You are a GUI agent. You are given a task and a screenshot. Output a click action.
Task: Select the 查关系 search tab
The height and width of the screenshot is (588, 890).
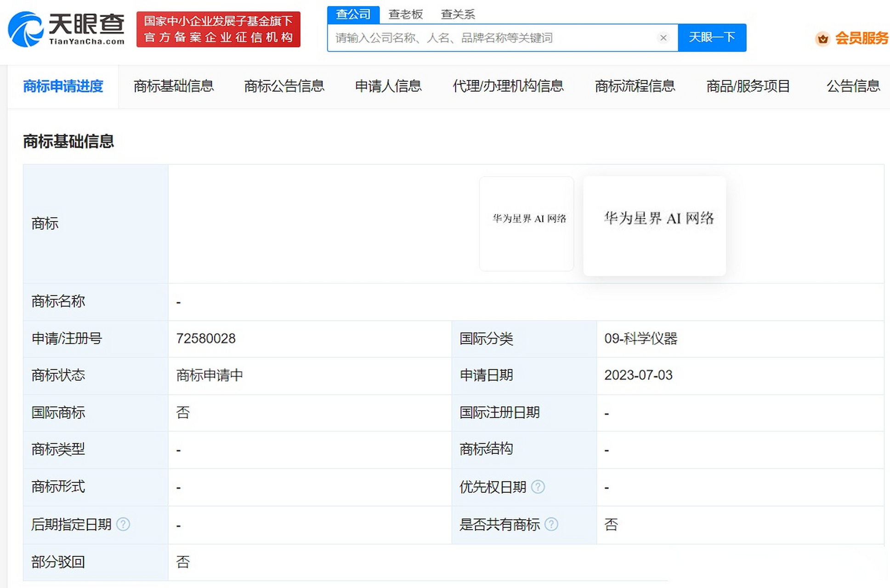458,15
